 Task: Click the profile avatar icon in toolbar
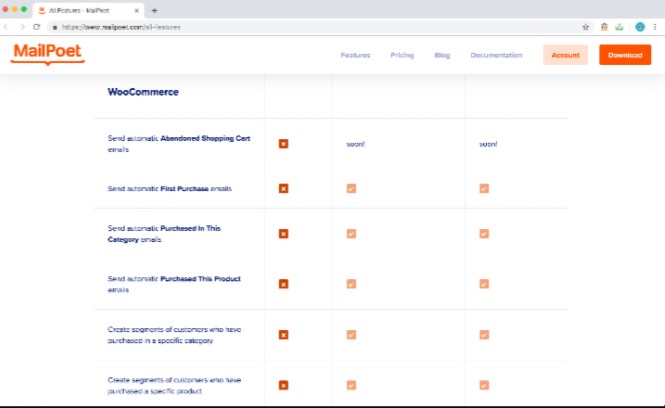640,27
